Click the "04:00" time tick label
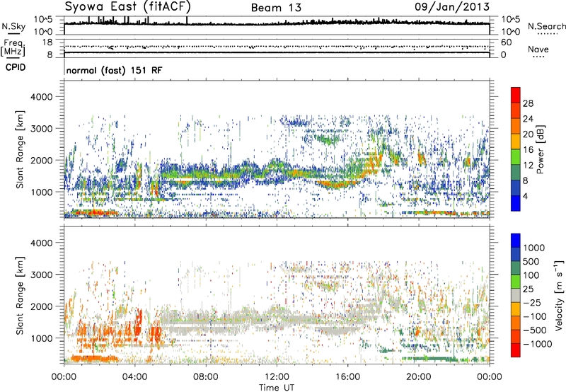The image size is (566, 392). 134,377
